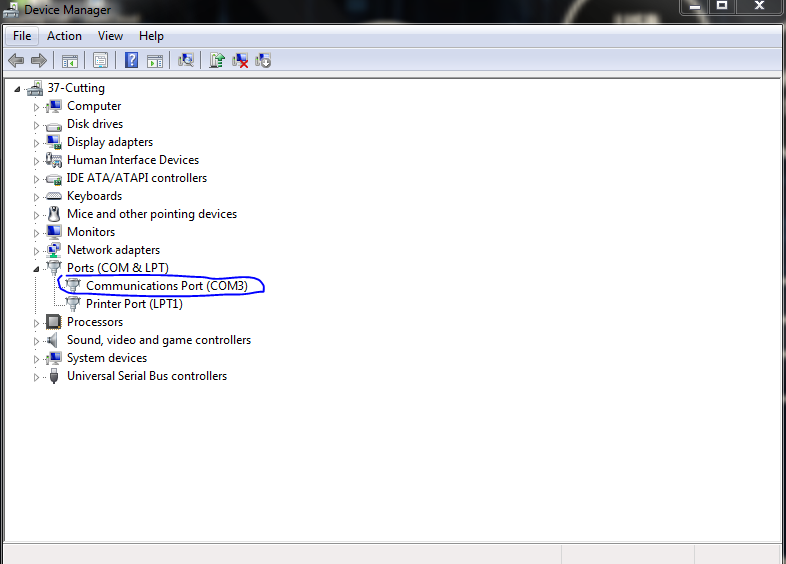Select the IDE ATA/ATAPI controllers label
This screenshot has height=564, width=786.
[x=137, y=178]
